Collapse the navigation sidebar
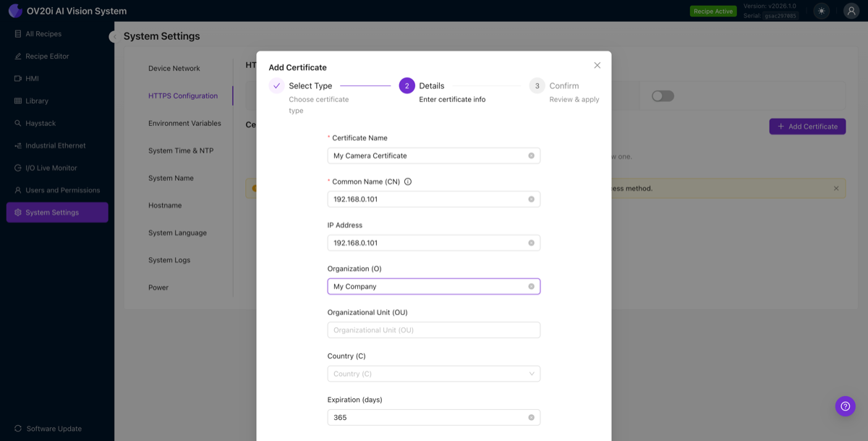 click(x=114, y=35)
